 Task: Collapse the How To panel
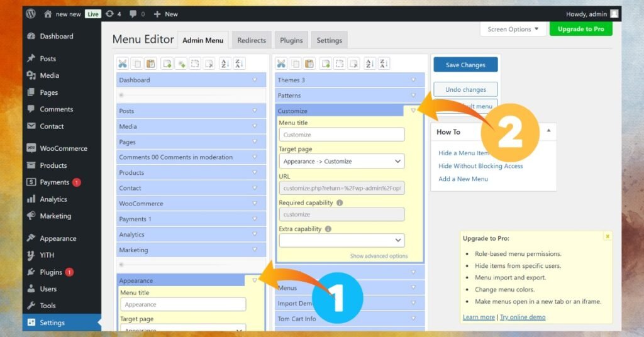coord(548,131)
